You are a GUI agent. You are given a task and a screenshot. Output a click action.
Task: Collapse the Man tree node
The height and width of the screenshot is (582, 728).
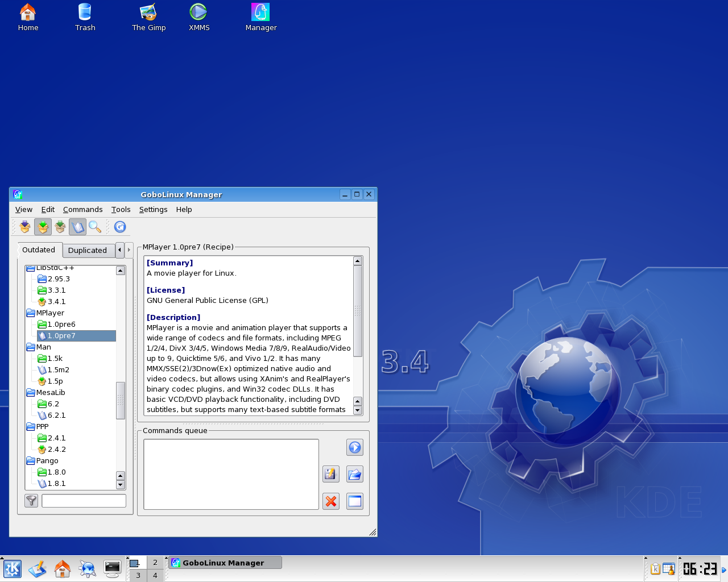coord(39,347)
